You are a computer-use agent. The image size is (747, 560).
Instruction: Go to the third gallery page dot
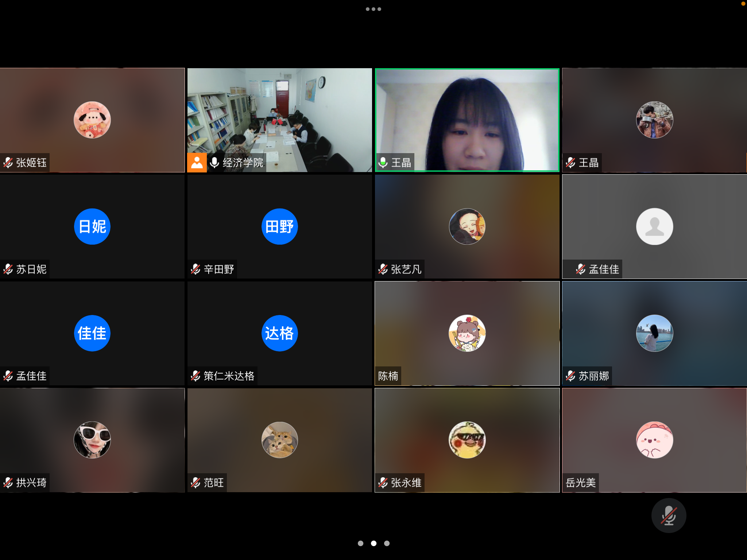click(387, 543)
